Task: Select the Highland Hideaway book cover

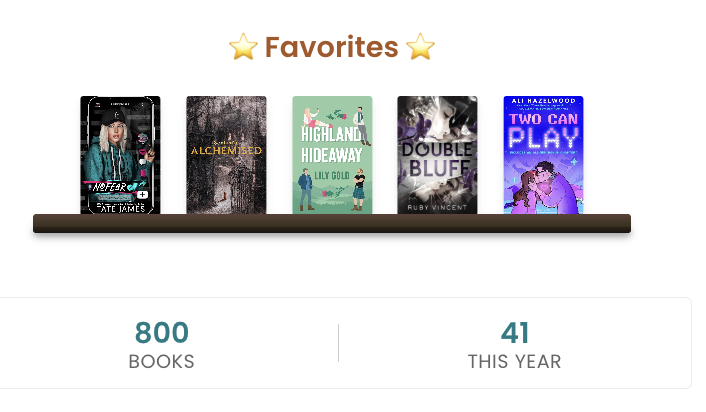Action: [332, 155]
